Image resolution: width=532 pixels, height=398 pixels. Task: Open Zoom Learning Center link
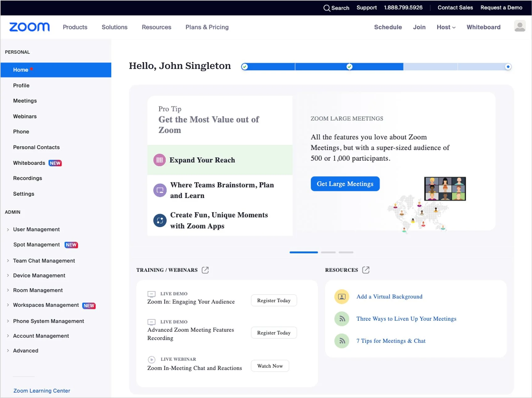(42, 391)
